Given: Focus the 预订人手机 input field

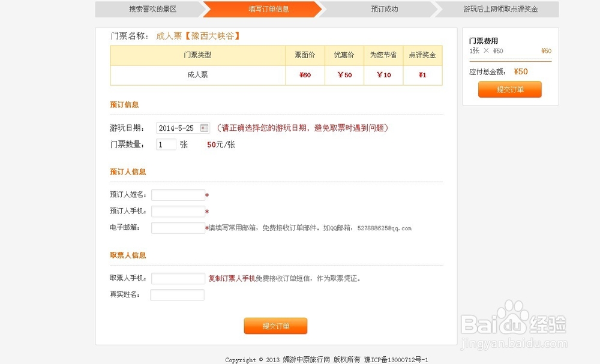Looking at the screenshot, I should coord(178,212).
